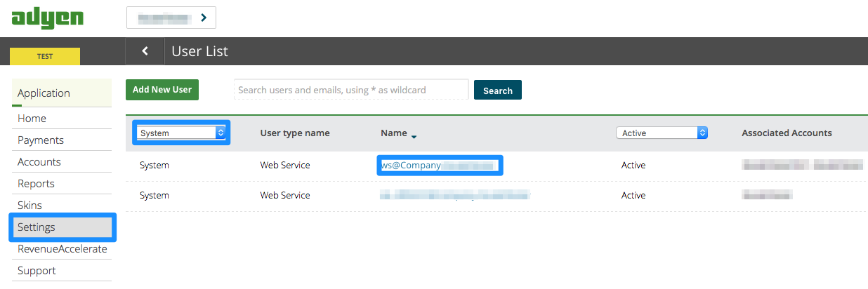Screen dimensions: 868x289
Task: Go to Home in the sidebar
Action: point(32,119)
